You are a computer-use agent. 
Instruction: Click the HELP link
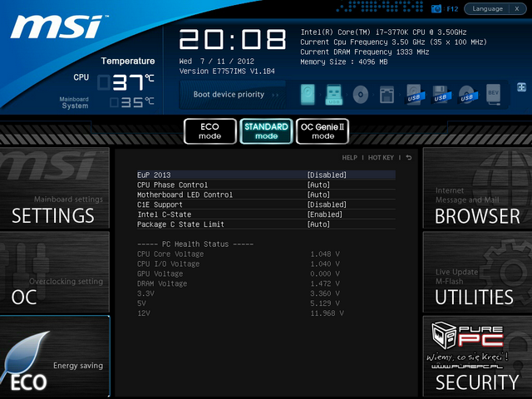[x=349, y=157]
